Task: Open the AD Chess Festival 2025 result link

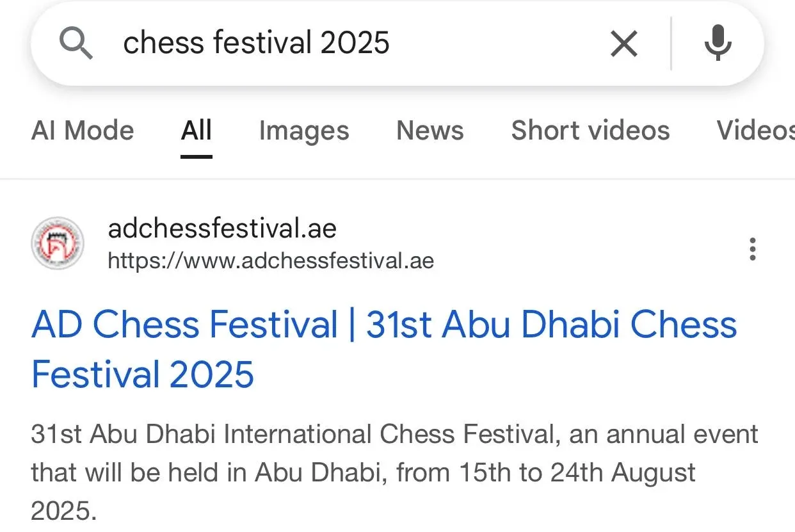Action: [x=384, y=324]
